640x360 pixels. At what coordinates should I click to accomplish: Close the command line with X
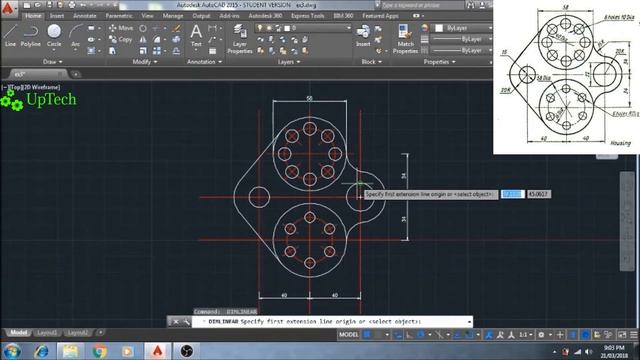176,322
